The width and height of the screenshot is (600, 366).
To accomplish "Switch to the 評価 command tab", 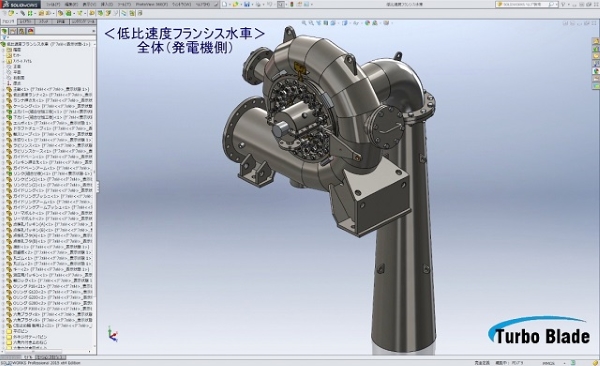I will 61,22.
